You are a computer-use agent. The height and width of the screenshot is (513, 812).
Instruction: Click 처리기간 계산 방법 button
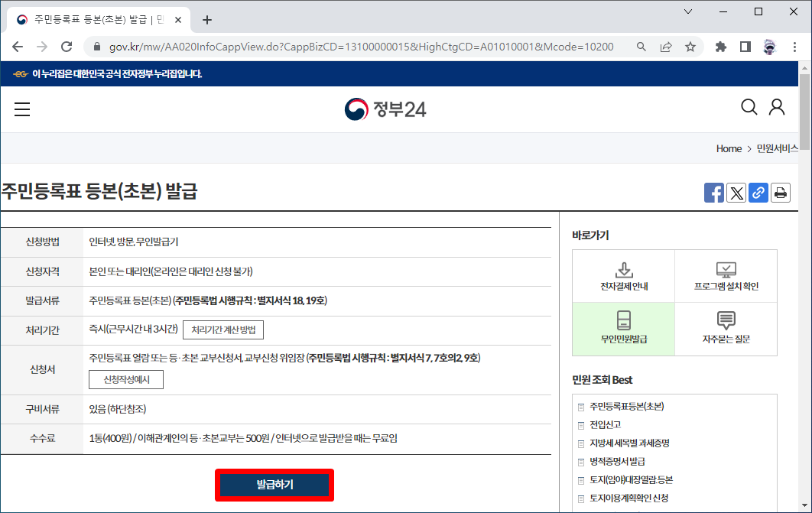coord(223,330)
